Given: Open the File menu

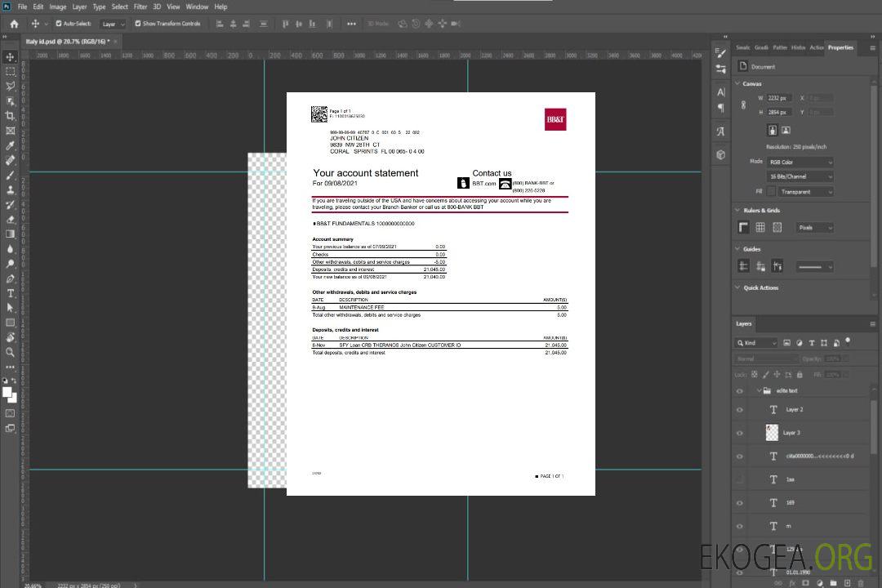Looking at the screenshot, I should coord(23,7).
